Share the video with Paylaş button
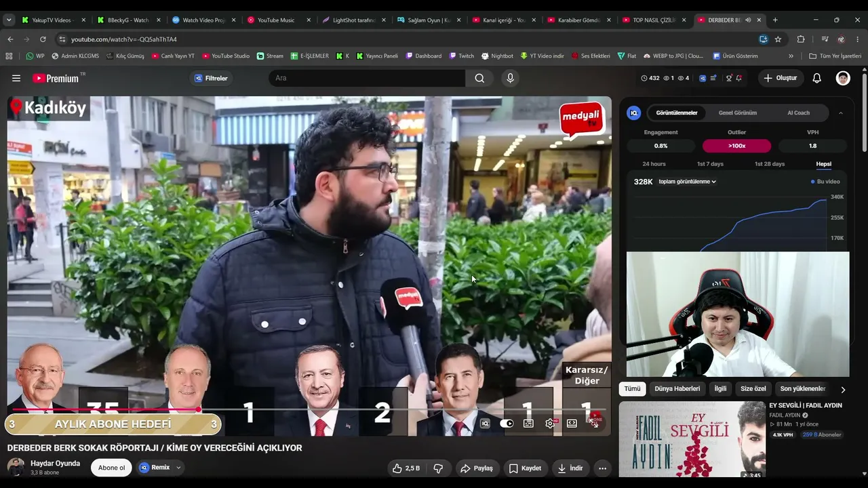This screenshot has width=868, height=488. pos(477,468)
